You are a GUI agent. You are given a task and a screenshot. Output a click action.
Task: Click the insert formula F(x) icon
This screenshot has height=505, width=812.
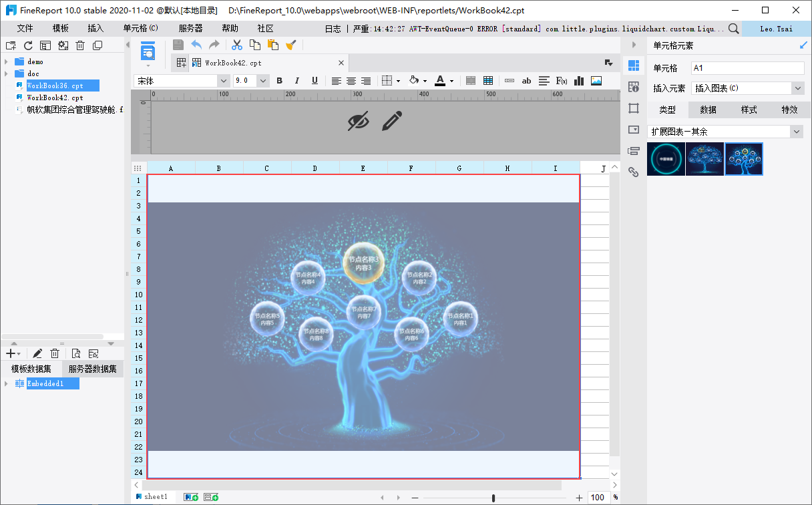[x=562, y=81]
